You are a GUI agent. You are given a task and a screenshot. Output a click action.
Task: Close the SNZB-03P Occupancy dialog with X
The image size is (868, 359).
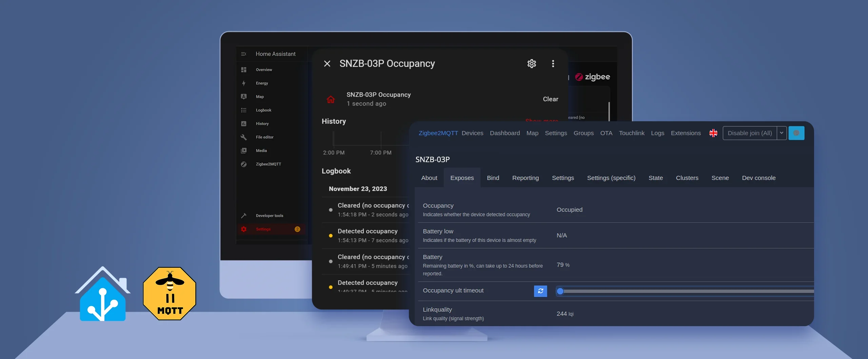[x=327, y=64]
